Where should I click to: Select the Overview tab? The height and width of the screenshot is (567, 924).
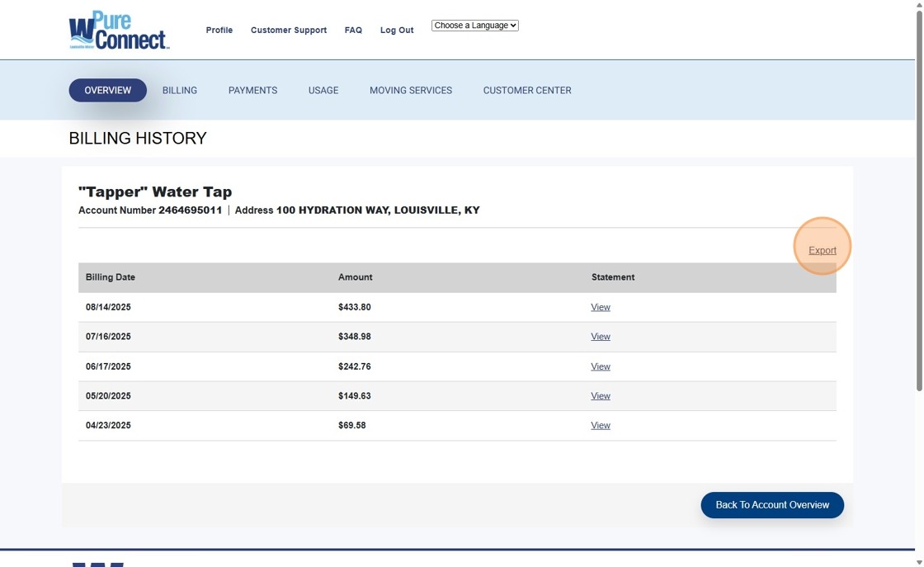(107, 90)
